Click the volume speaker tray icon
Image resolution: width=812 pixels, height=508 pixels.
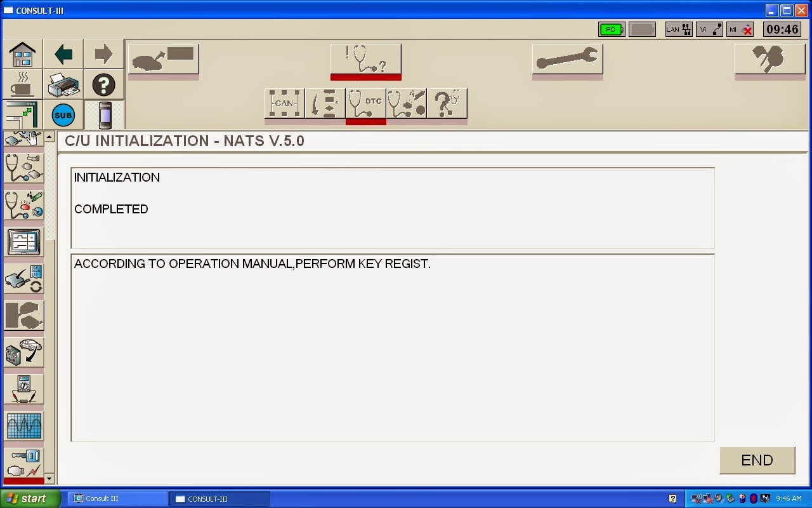coord(719,498)
